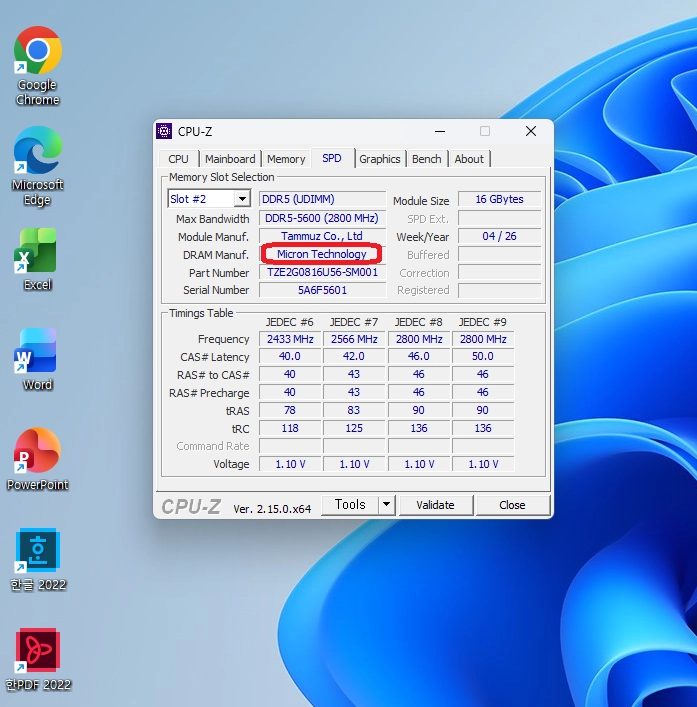Select the SPD tab
This screenshot has height=707, width=697.
click(332, 158)
